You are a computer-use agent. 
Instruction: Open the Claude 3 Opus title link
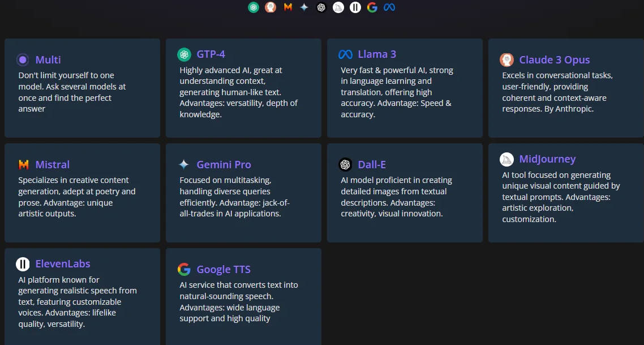tap(555, 59)
